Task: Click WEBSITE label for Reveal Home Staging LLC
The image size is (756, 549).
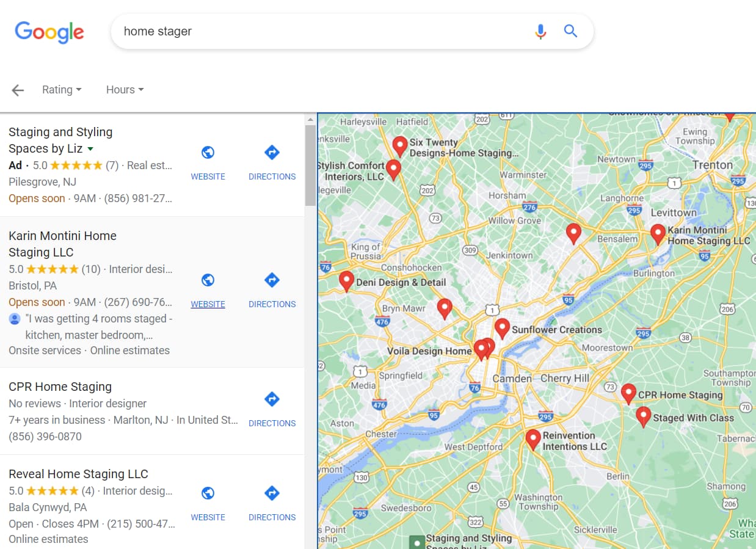Action: (x=208, y=517)
